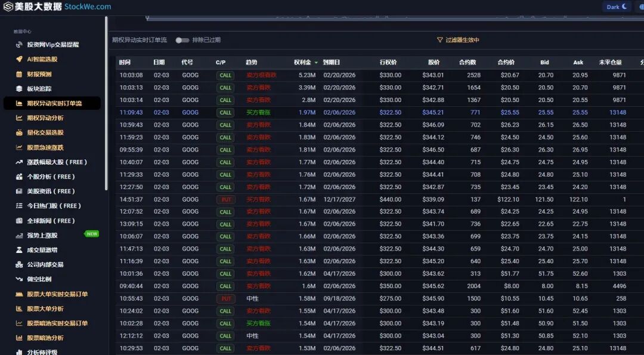The width and height of the screenshot is (644, 355).
Task: Sort by the C/P column header
Action: pyautogui.click(x=221, y=63)
